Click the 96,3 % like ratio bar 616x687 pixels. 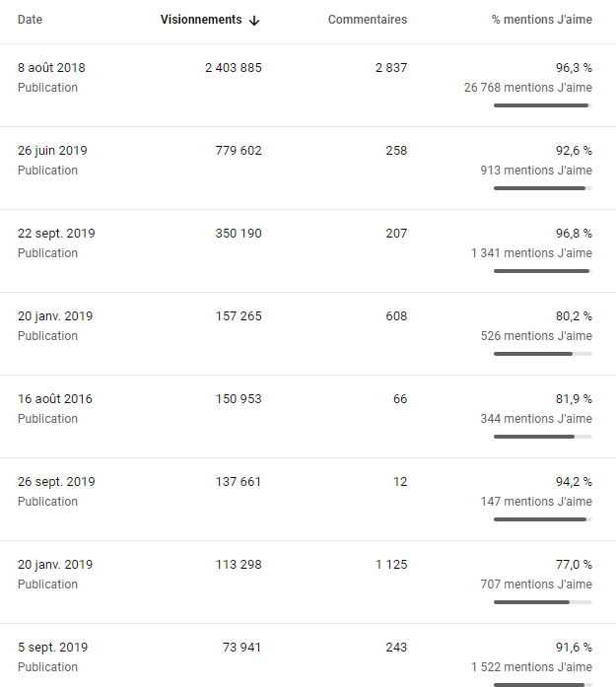point(543,105)
